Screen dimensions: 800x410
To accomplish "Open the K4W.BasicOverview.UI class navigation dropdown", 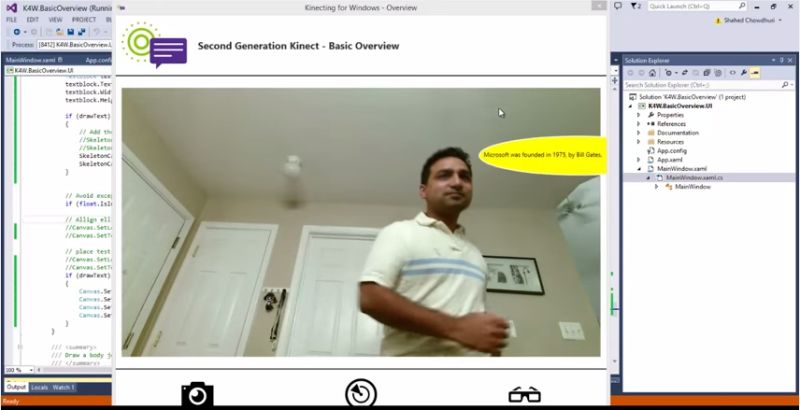I will pyautogui.click(x=58, y=70).
